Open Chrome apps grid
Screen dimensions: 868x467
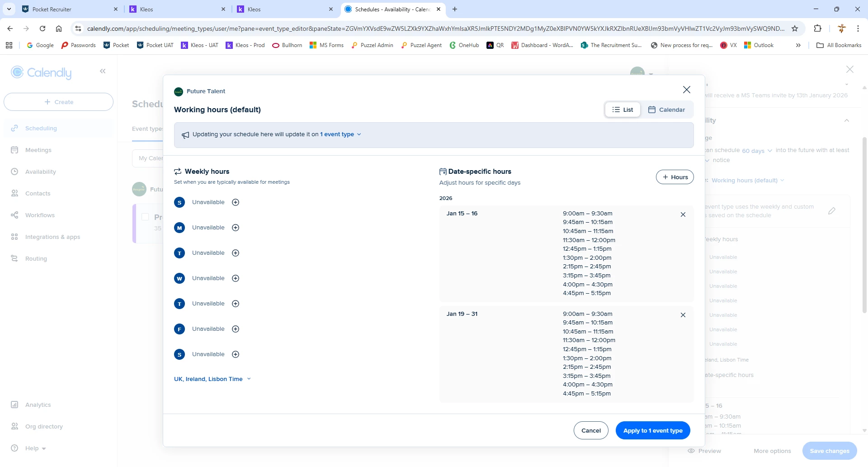click(9, 45)
